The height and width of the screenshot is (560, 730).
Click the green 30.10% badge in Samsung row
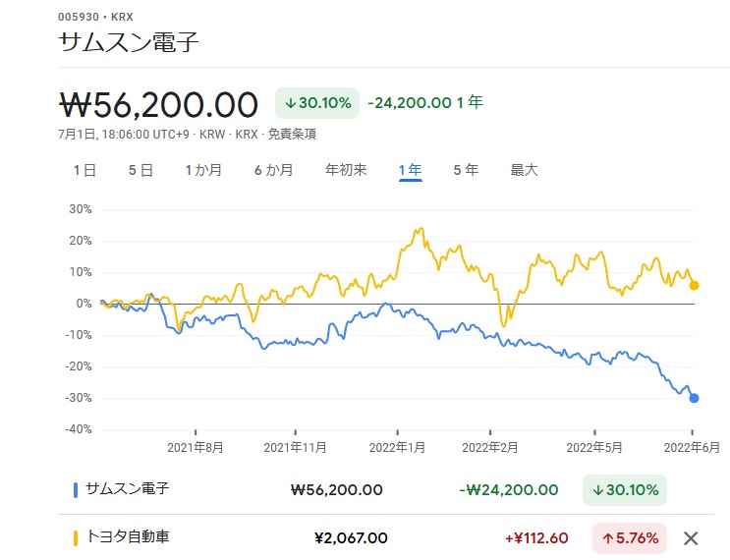[623, 489]
